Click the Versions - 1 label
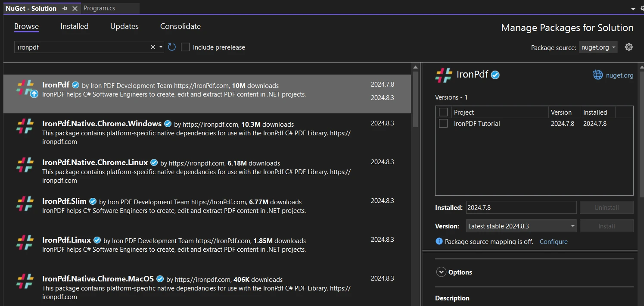Image resolution: width=644 pixels, height=306 pixels. [451, 97]
